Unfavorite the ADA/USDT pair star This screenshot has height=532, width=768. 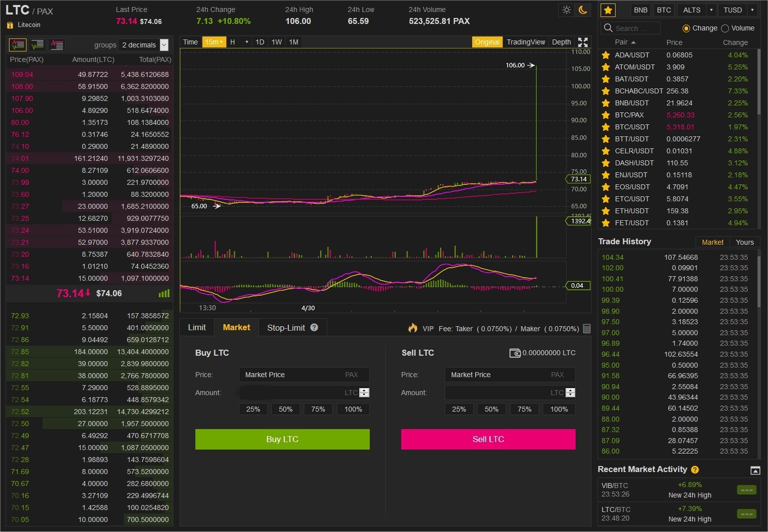click(606, 55)
